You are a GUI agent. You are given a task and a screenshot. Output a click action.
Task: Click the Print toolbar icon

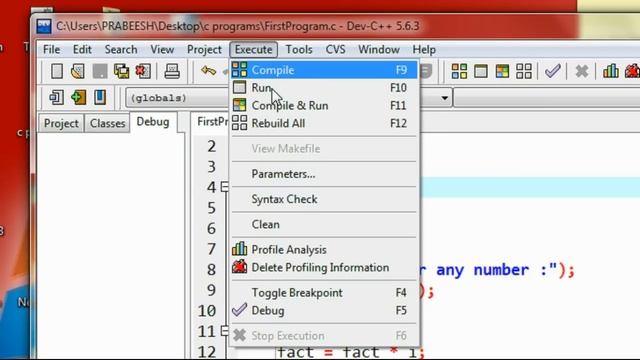tap(172, 71)
